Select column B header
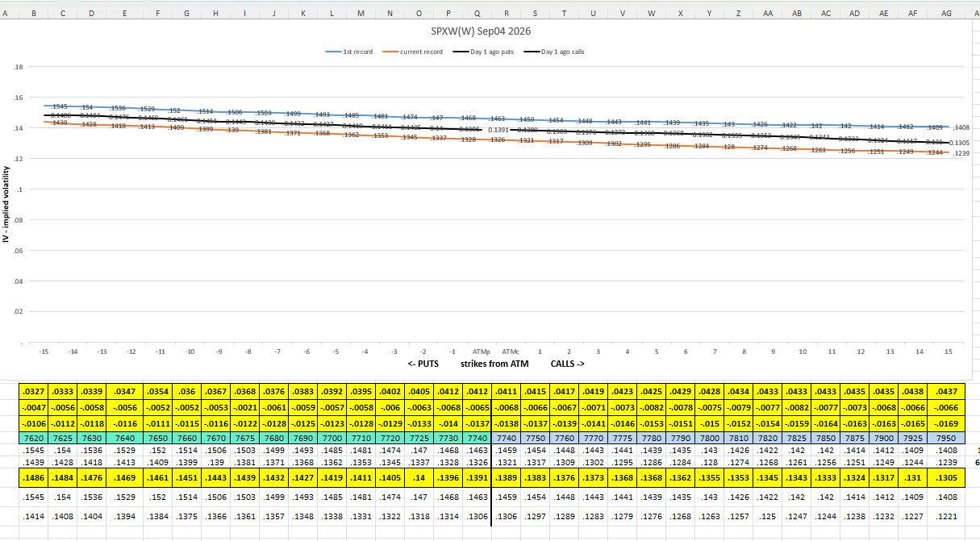Image resolution: width=980 pixels, height=541 pixels. pos(33,13)
